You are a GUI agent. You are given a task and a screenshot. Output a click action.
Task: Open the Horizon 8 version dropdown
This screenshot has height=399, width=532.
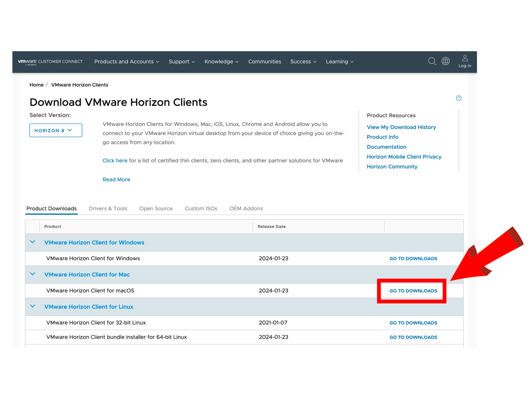56,130
